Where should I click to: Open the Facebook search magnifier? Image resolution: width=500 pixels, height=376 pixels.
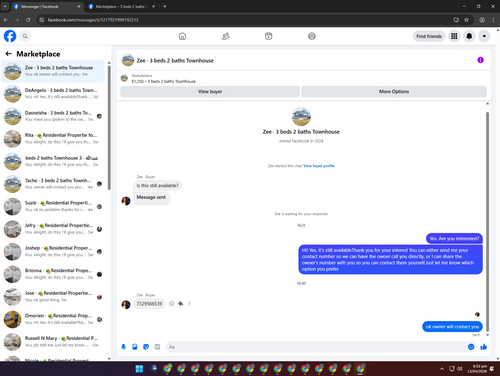coord(25,36)
